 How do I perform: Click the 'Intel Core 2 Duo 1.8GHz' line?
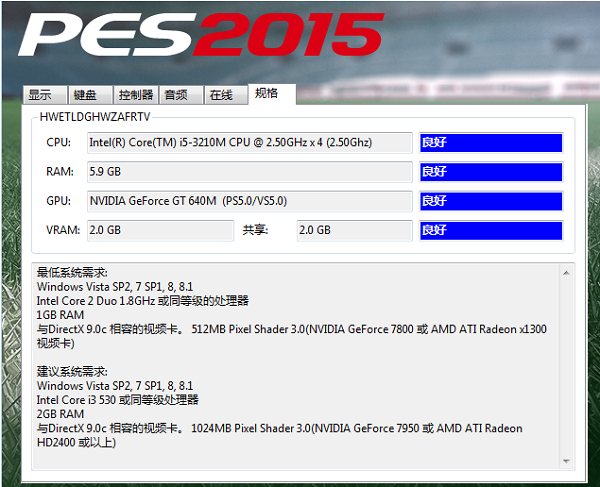click(142, 301)
